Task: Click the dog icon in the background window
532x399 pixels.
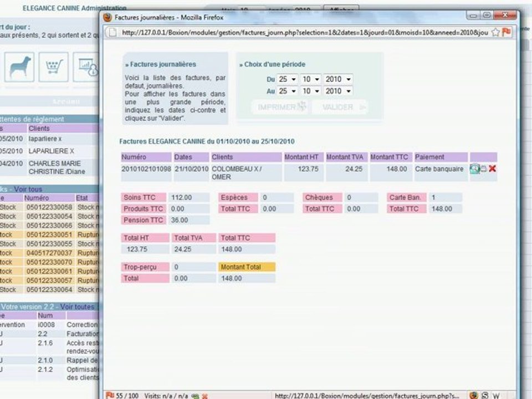Action: 19,67
